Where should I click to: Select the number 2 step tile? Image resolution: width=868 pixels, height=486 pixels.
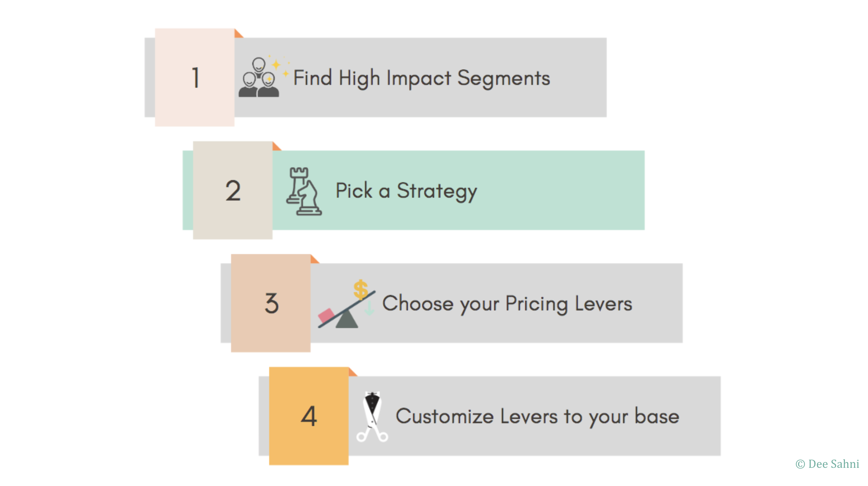[233, 190]
